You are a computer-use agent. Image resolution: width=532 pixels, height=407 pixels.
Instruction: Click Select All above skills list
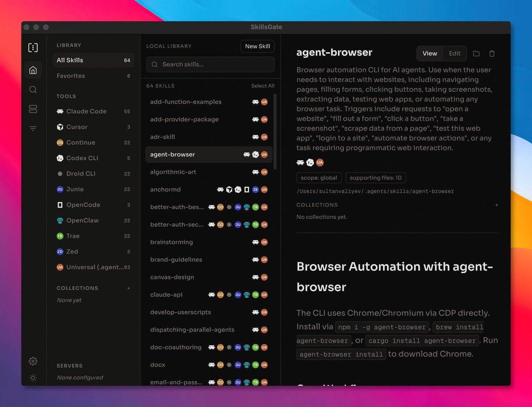[x=262, y=86]
